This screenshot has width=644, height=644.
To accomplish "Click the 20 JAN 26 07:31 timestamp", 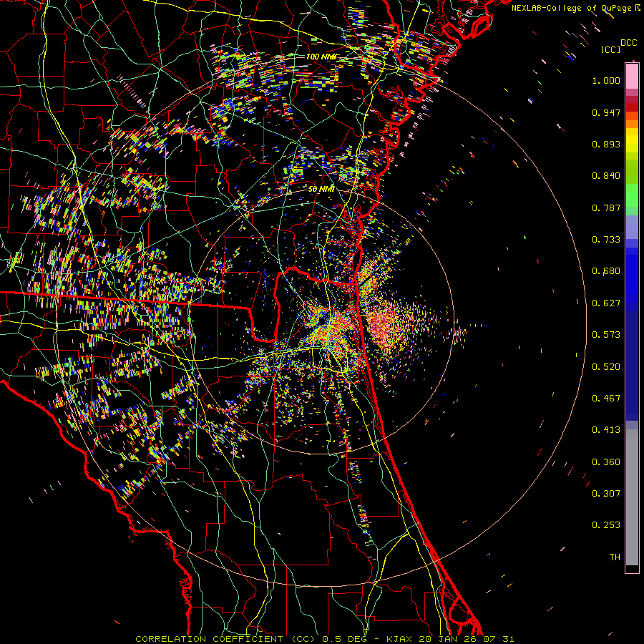I will pyautogui.click(x=467, y=639).
